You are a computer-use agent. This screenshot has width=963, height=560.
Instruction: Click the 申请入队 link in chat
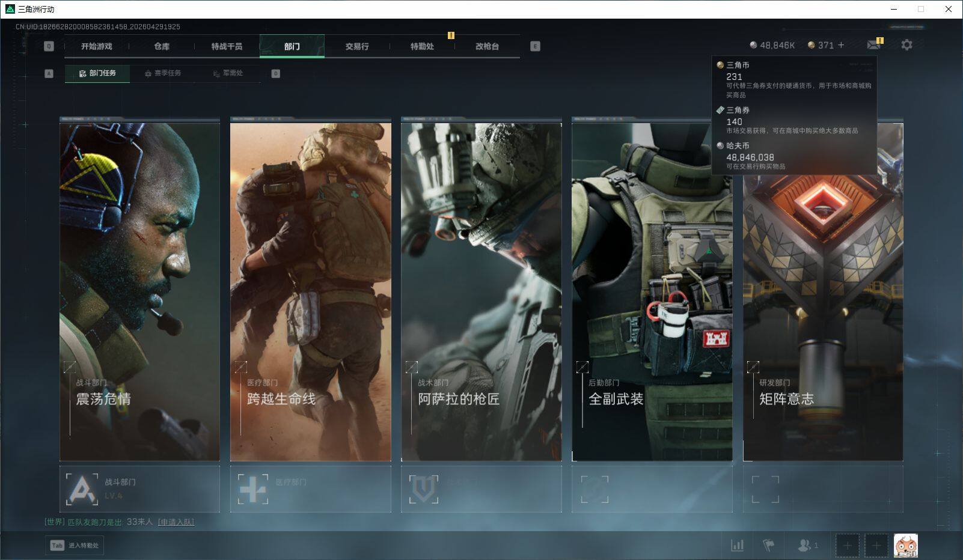click(x=176, y=522)
